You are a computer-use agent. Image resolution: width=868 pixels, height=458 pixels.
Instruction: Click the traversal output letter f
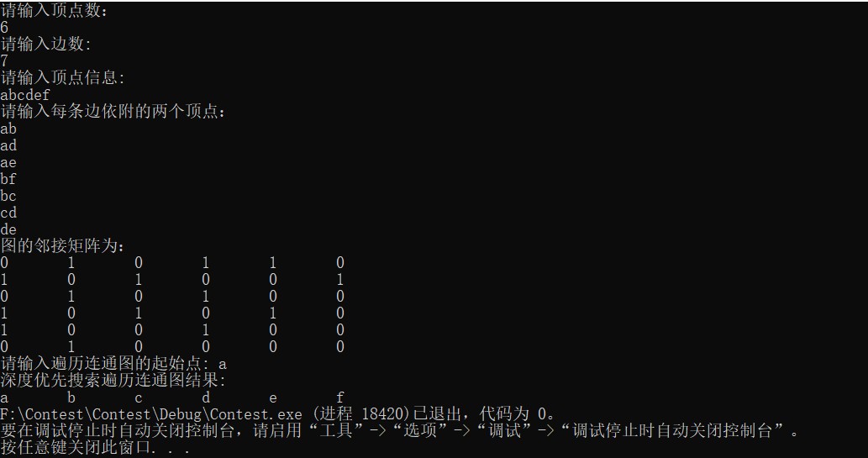point(340,397)
